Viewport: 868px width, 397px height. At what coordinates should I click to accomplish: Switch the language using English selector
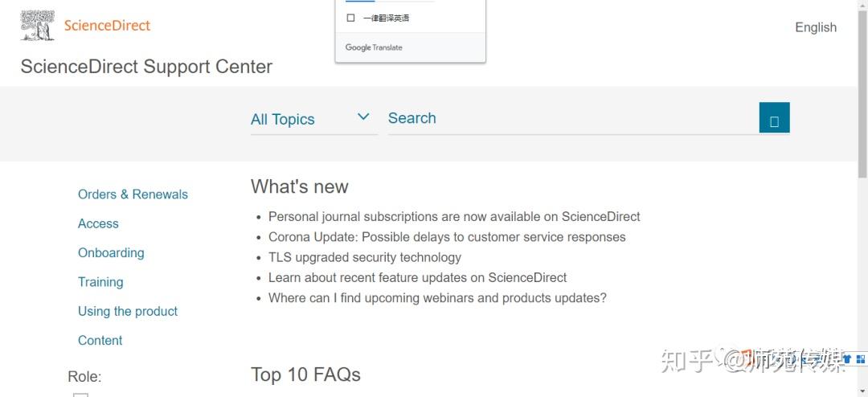pyautogui.click(x=815, y=27)
